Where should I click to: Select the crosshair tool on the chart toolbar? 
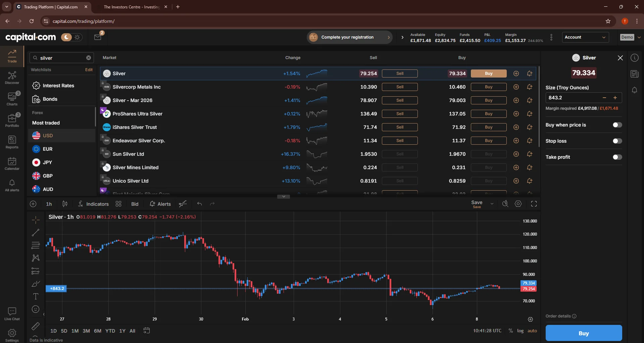click(x=36, y=220)
